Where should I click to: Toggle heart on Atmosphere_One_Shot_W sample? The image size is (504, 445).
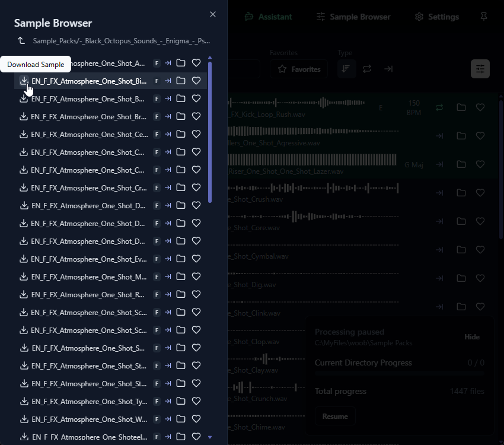196,419
